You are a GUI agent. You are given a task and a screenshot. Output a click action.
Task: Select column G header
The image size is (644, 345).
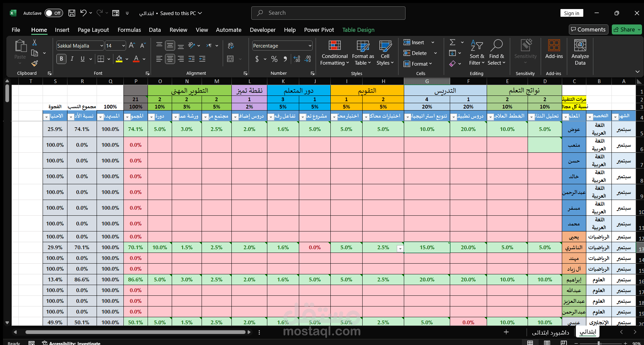point(427,81)
